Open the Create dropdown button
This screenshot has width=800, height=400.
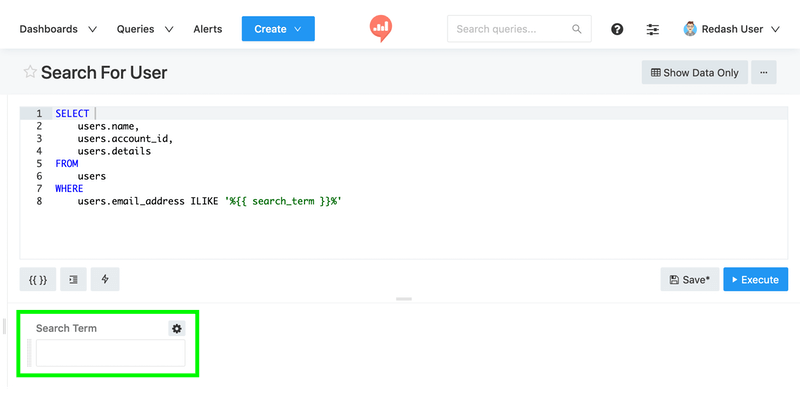click(278, 29)
